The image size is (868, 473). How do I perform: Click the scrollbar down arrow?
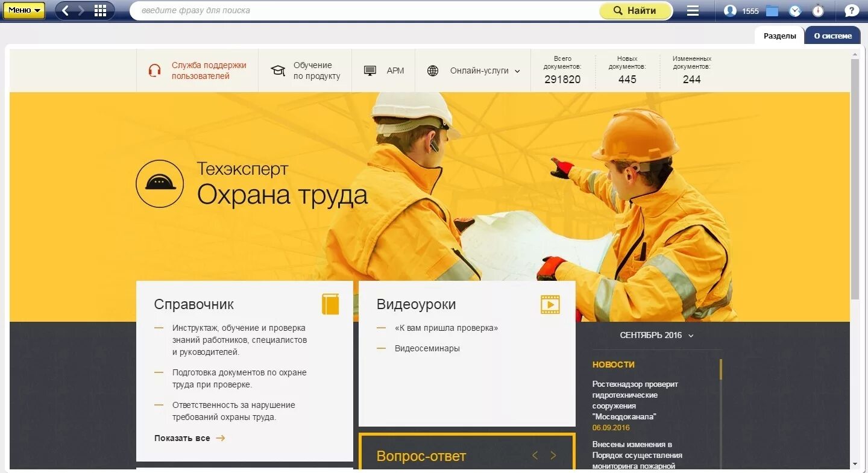click(x=855, y=464)
